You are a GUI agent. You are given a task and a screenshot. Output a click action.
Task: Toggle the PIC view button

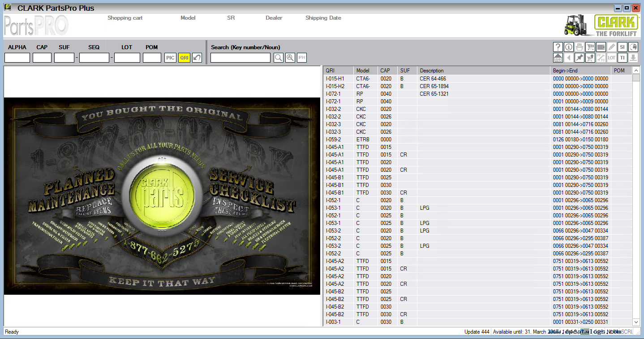(x=170, y=58)
